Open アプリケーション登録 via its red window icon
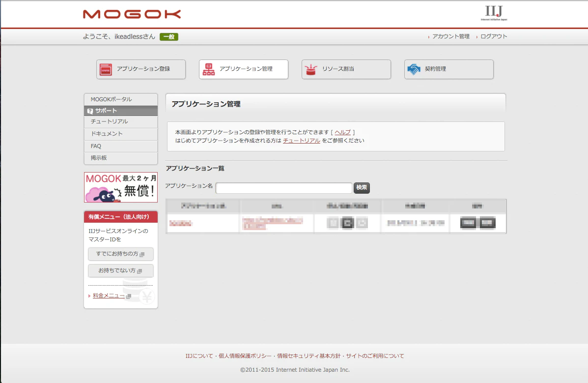 tap(106, 69)
